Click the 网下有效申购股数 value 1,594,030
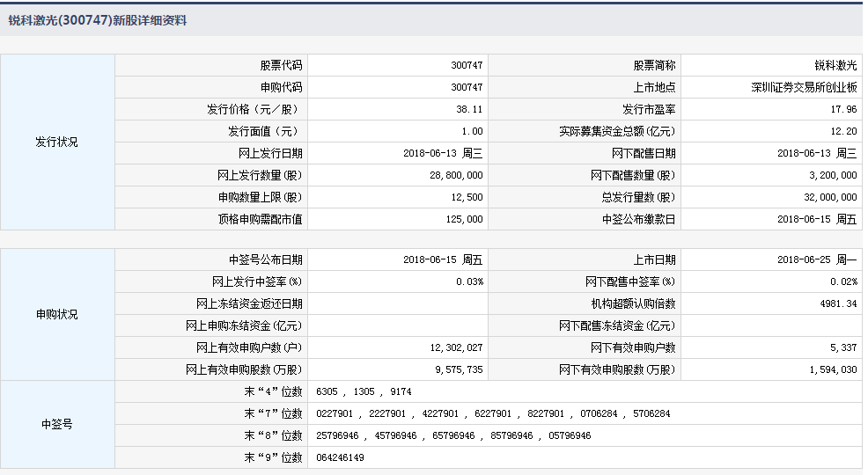Screen dimensions: 868x475 [x=833, y=370]
